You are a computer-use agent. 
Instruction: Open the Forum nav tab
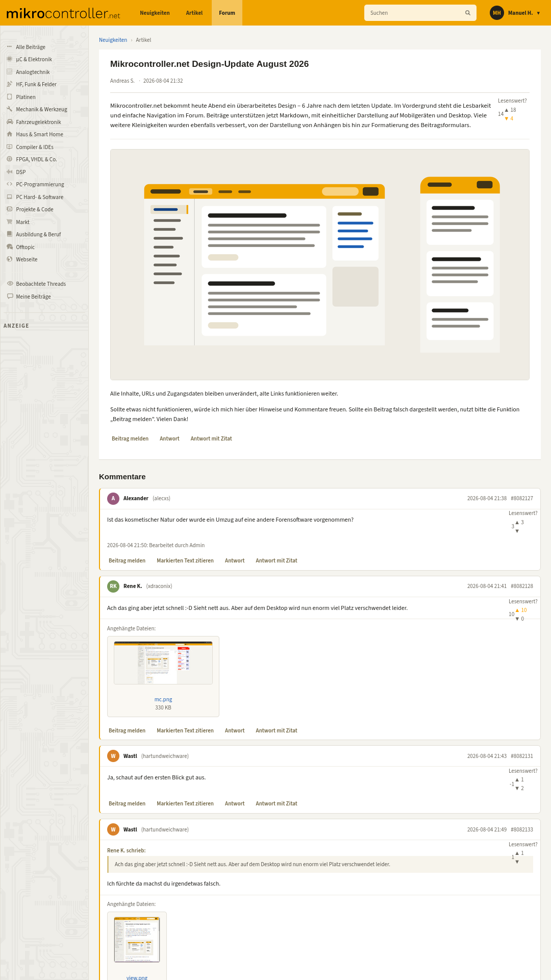[x=227, y=13]
